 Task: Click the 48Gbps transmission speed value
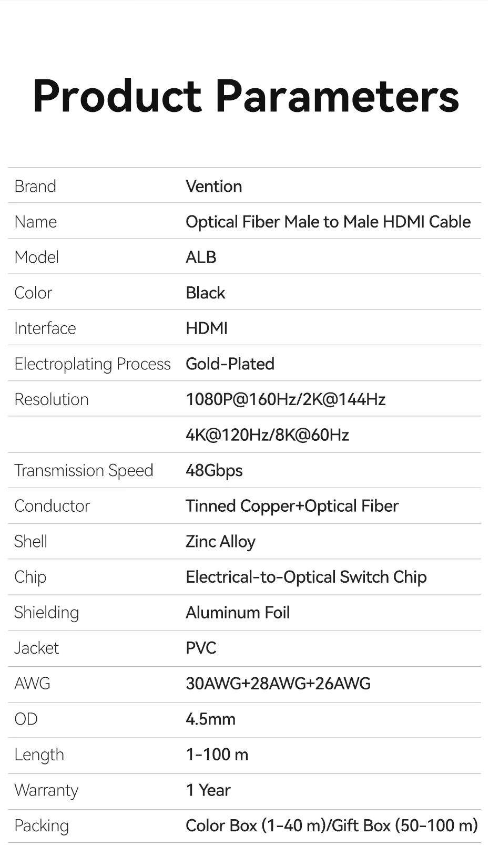[214, 470]
